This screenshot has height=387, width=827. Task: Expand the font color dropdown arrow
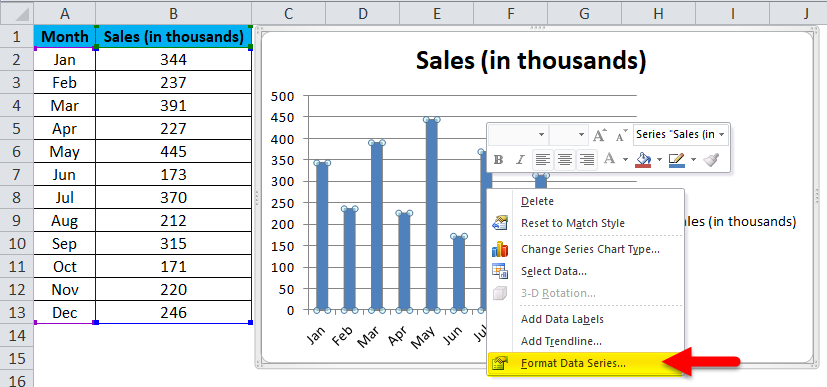(x=625, y=159)
